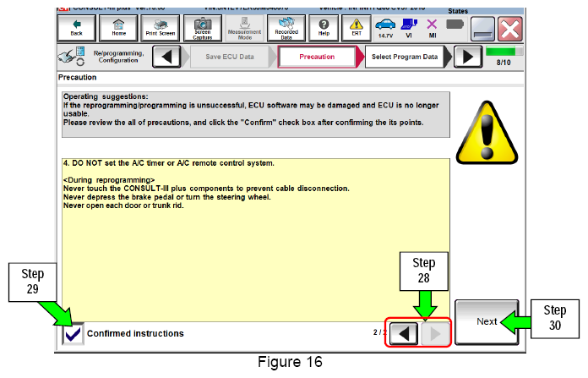Check the Confirmed instructions checkbox
588x378 pixels.
coord(73,334)
